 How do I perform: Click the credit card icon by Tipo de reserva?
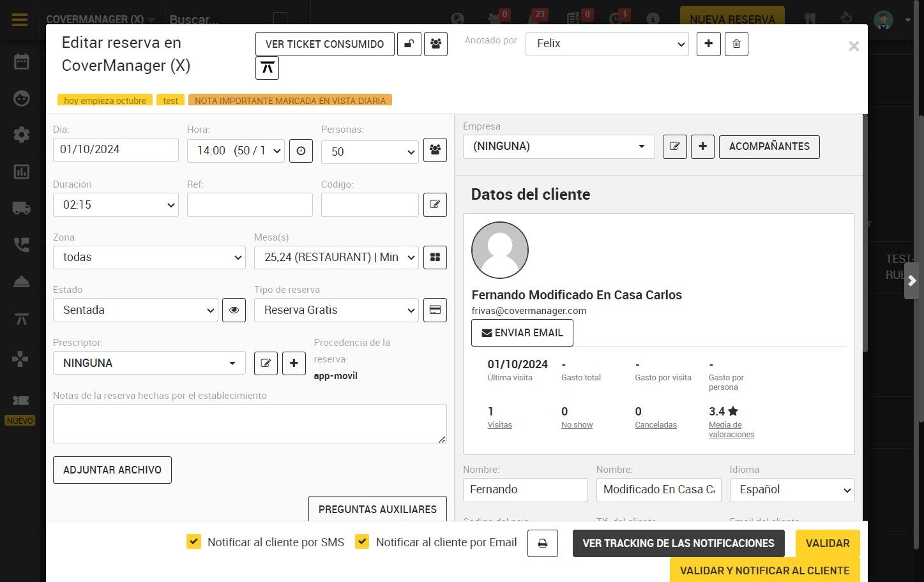tap(435, 310)
